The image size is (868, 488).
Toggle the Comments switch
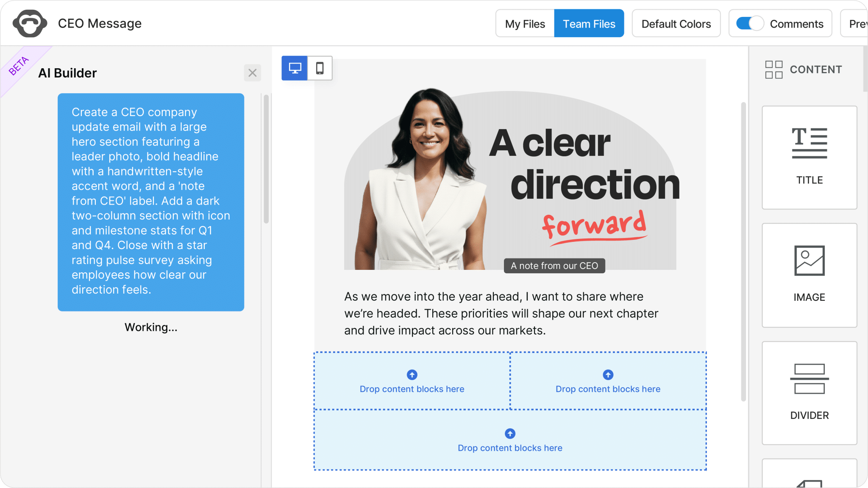750,23
